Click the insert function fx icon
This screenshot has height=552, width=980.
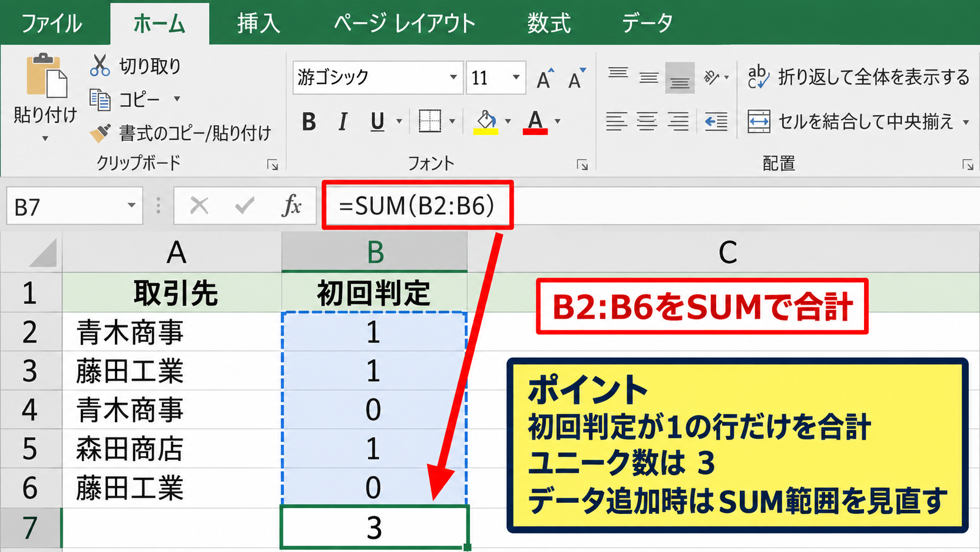(x=291, y=205)
